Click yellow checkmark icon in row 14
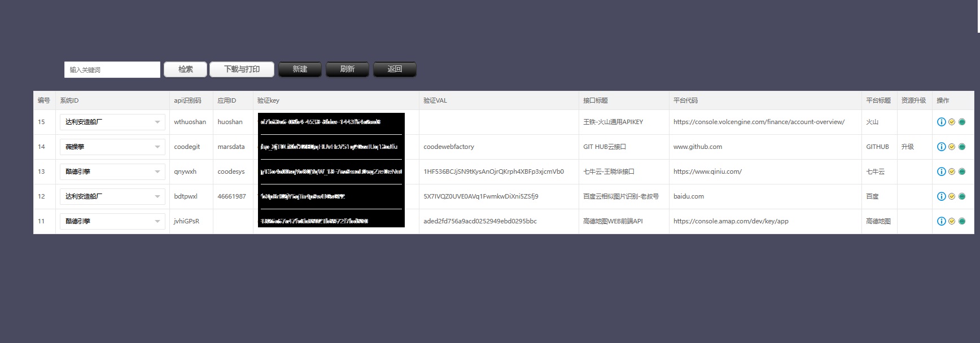Image resolution: width=980 pixels, height=343 pixels. [952, 147]
